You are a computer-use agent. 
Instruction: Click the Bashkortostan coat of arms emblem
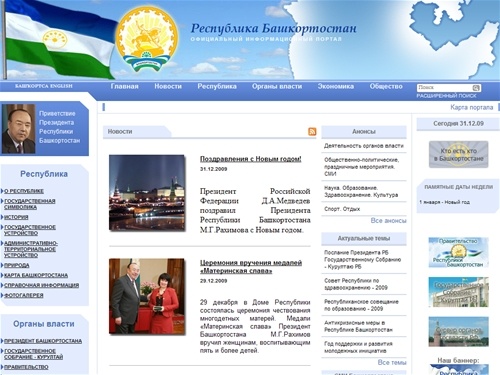(147, 38)
